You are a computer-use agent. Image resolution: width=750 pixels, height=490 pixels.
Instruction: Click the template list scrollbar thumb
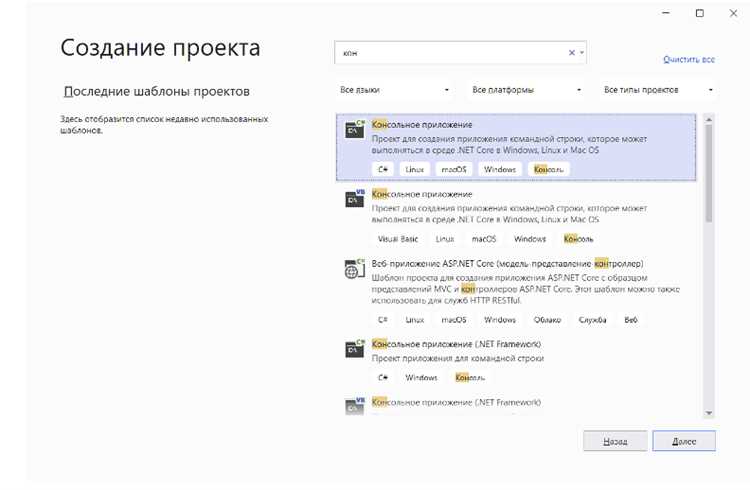(x=709, y=173)
